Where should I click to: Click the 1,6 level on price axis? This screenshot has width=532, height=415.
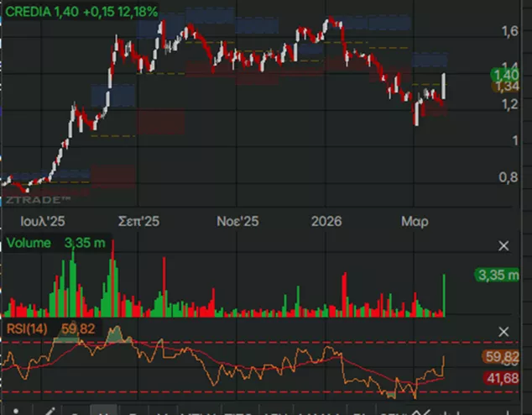click(509, 31)
